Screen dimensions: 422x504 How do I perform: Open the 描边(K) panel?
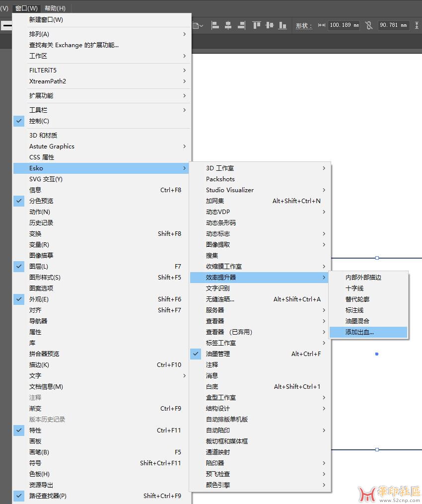pyautogui.click(x=102, y=365)
